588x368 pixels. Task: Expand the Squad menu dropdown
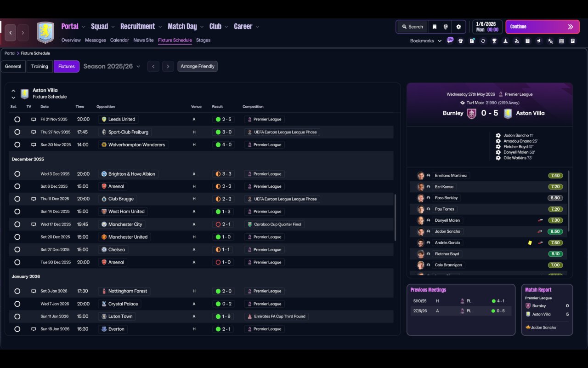113,27
